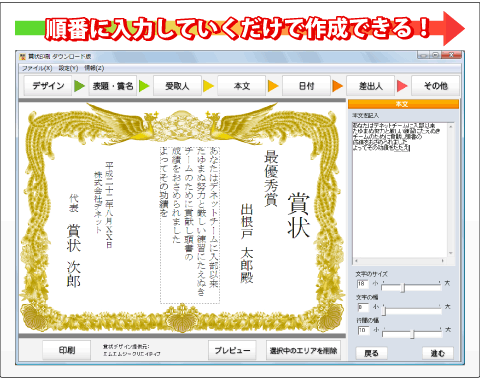Maximize the 賞状印刷 window

435,55
